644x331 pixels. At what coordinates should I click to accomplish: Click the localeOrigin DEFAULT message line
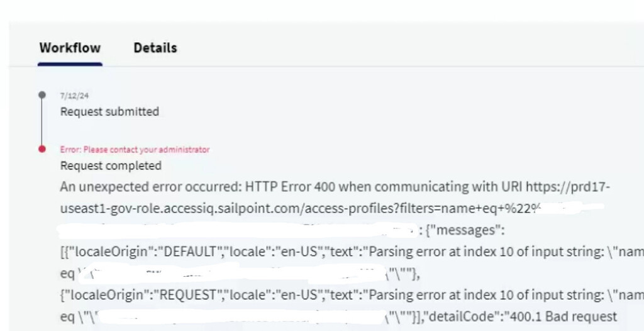pos(352,252)
